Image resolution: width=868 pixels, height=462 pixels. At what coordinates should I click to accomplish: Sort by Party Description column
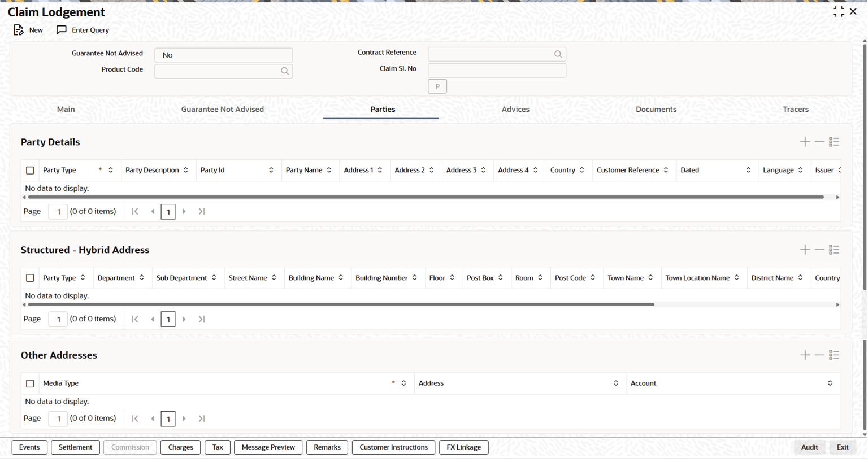186,170
